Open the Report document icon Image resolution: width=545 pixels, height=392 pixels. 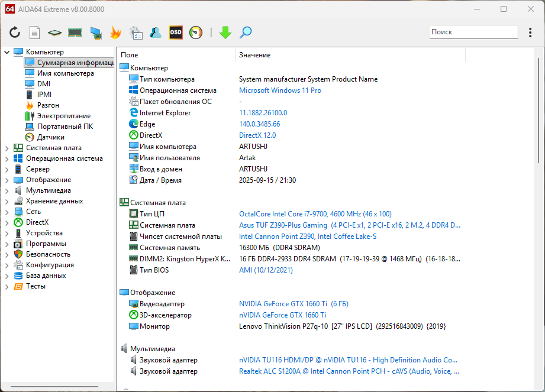34,33
